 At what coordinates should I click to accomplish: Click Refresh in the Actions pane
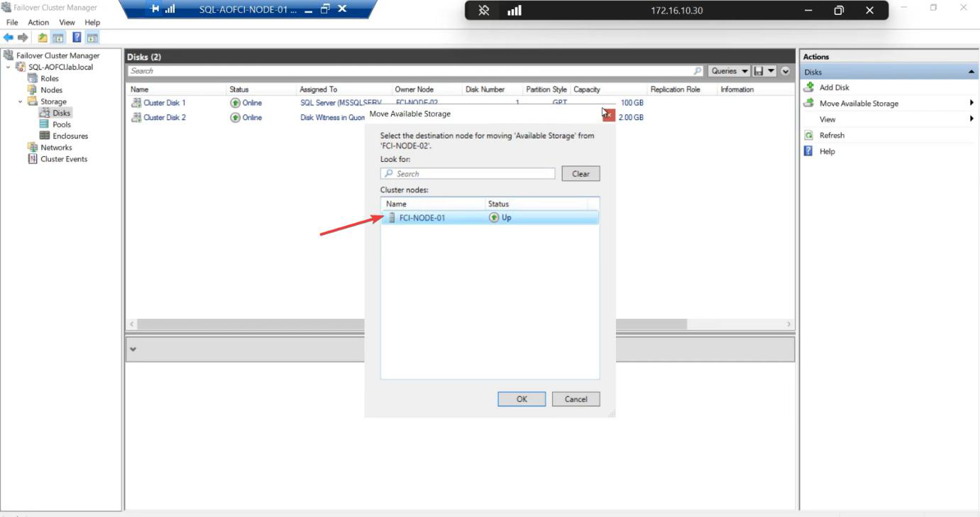click(832, 135)
